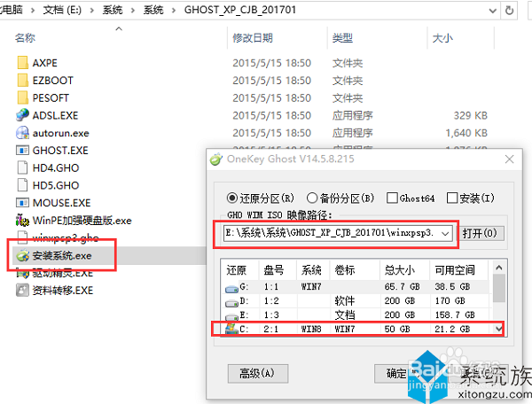This screenshot has width=532, height=404.
Task: Click the 1,640 KB size of autorun.exe
Action: 466,133
